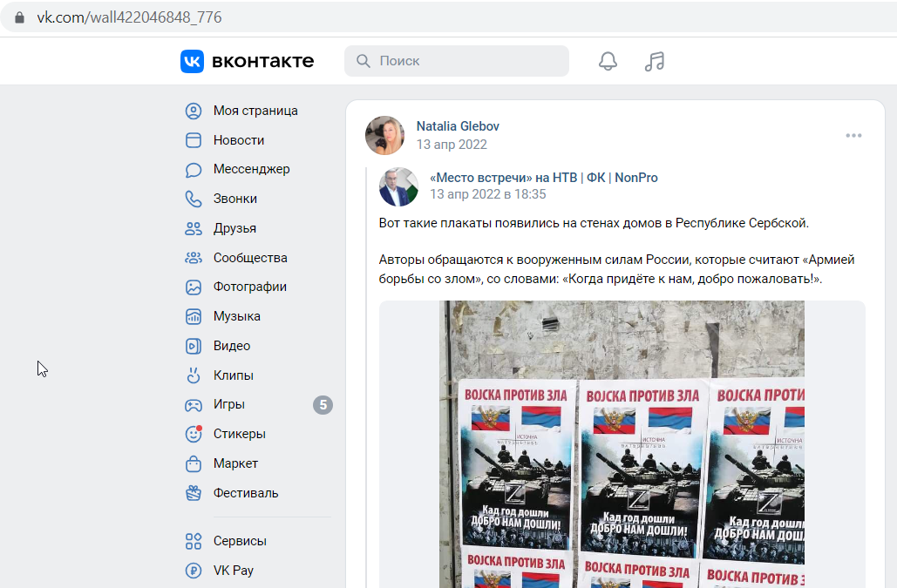Open Сервисы section
The height and width of the screenshot is (588, 897).
coord(240,541)
